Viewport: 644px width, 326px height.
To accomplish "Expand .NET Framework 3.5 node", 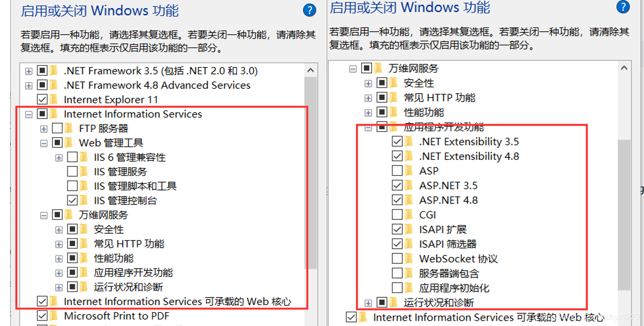I will pyautogui.click(x=28, y=71).
